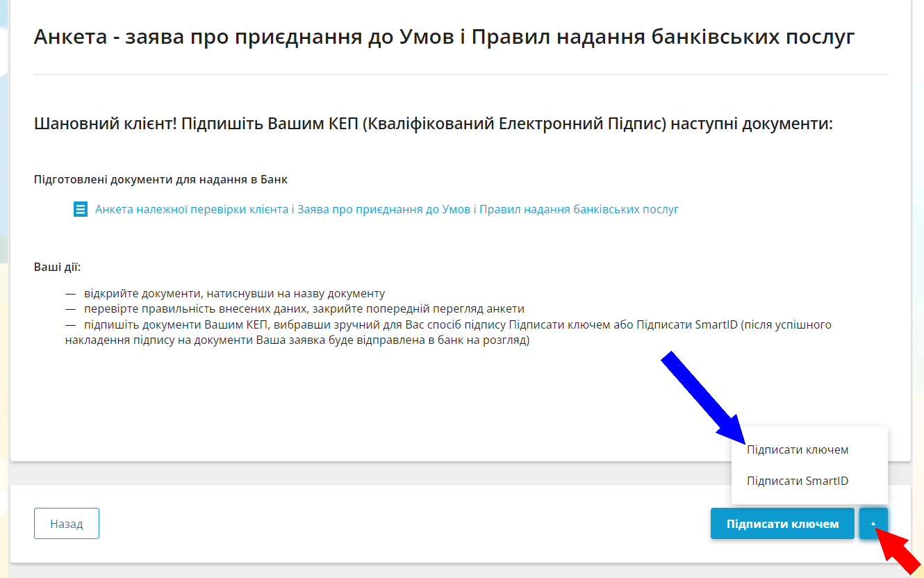This screenshot has width=924, height=578.
Task: Click the blue Підписати ключем button
Action: coord(782,524)
